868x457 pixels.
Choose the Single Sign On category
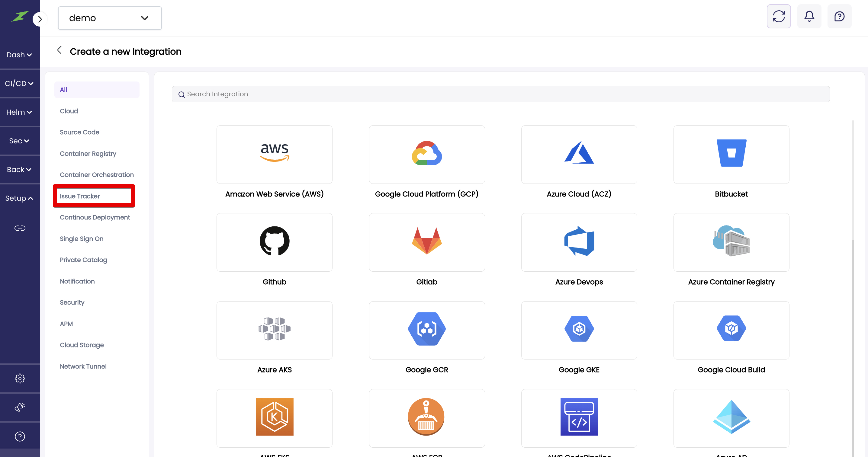[82, 239]
